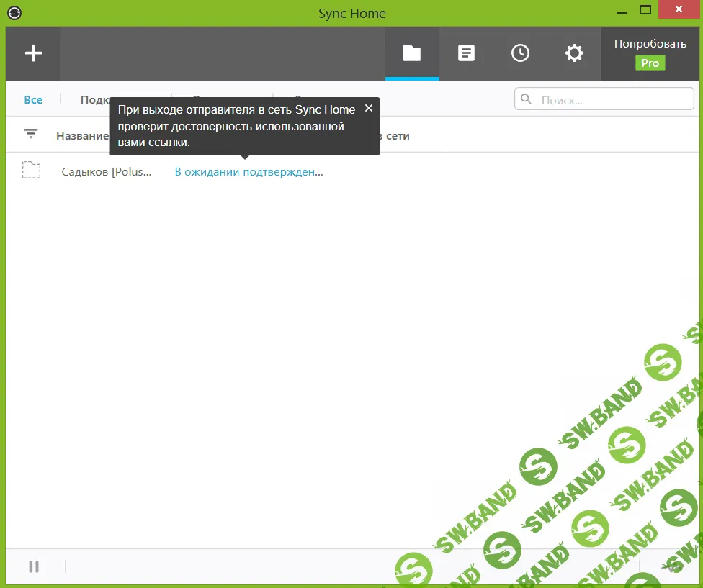The height and width of the screenshot is (588, 703).
Task: Close the tooltip about link verification
Action: [369, 109]
